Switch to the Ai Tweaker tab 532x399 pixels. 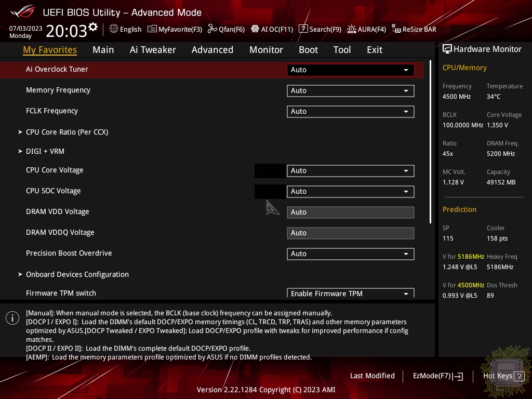coord(153,50)
